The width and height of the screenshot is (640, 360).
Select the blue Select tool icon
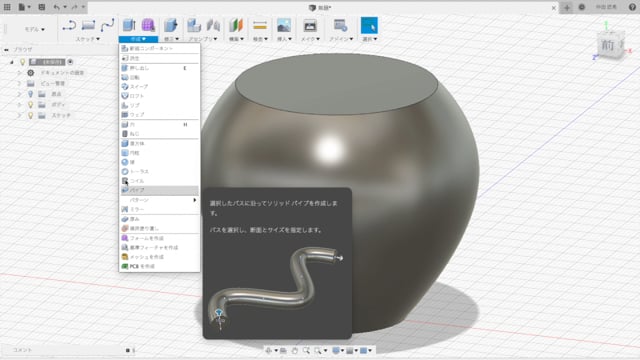(x=369, y=25)
